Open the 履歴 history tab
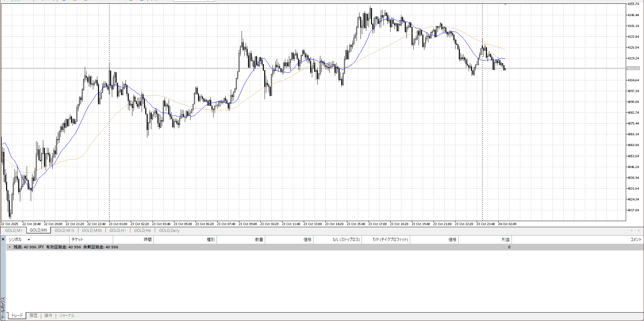The width and height of the screenshot is (644, 321). (33, 316)
